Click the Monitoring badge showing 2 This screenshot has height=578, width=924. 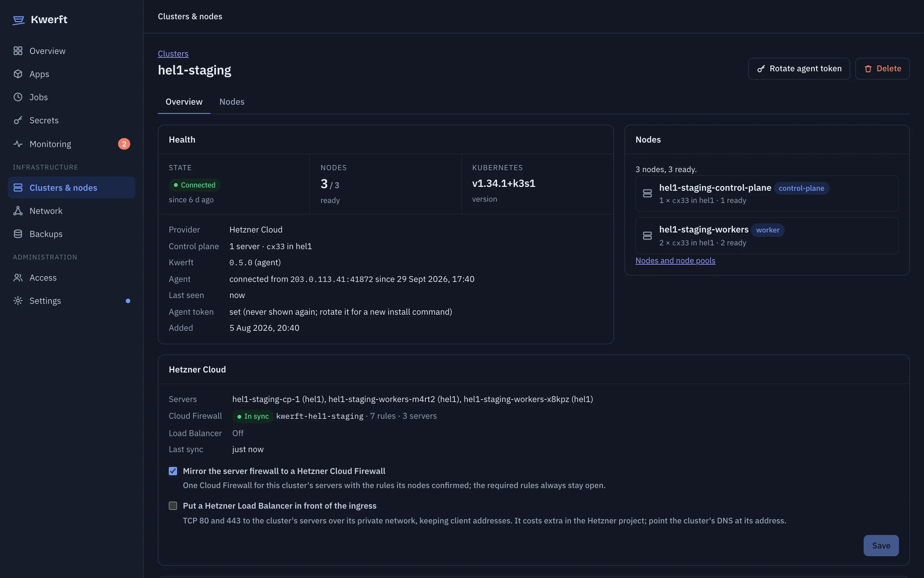(x=124, y=144)
